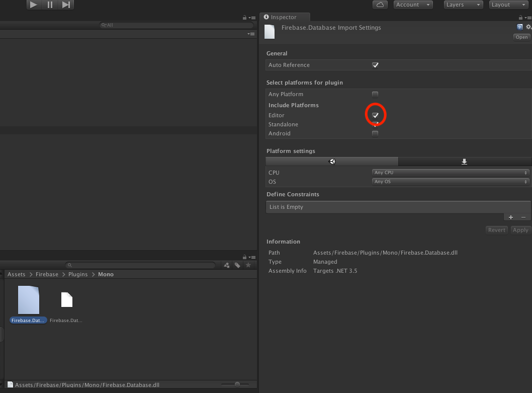The width and height of the screenshot is (532, 393).
Task: Select the highlighted Firebase.Dat... asset thumbnail
Action: click(29, 300)
